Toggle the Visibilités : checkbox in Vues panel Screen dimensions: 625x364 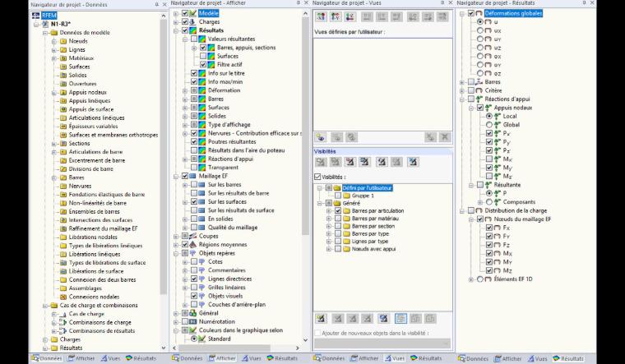(x=317, y=177)
